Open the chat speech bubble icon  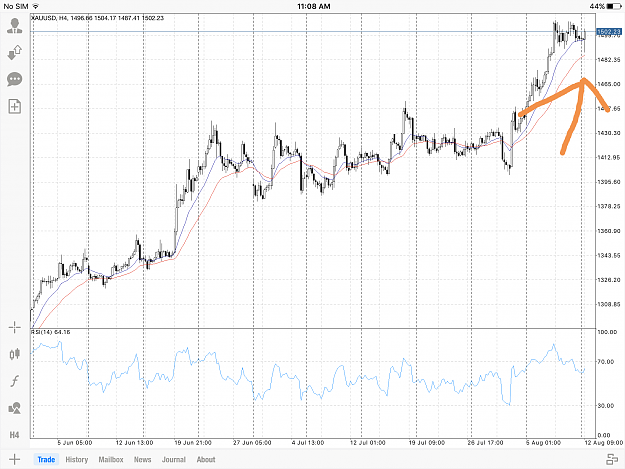(15, 79)
